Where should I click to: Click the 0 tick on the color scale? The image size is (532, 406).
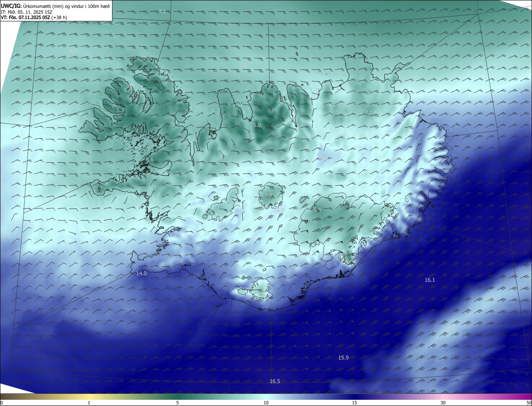tap(2, 403)
